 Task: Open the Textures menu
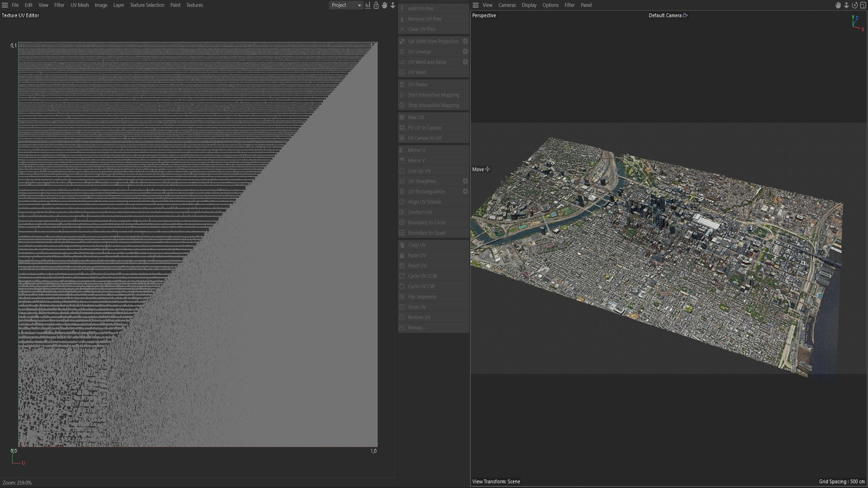click(195, 5)
